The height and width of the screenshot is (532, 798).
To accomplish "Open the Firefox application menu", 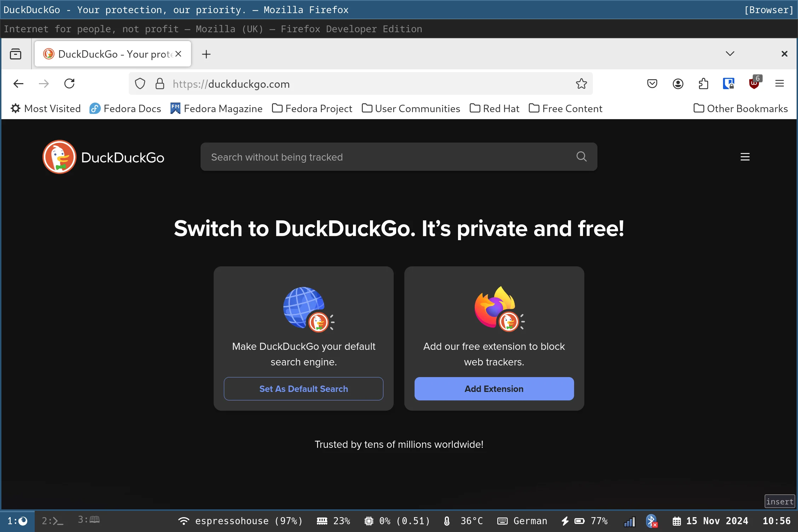I will [780, 84].
